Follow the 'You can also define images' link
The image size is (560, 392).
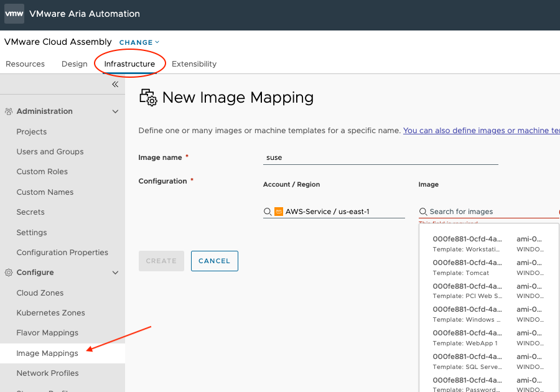coord(482,131)
